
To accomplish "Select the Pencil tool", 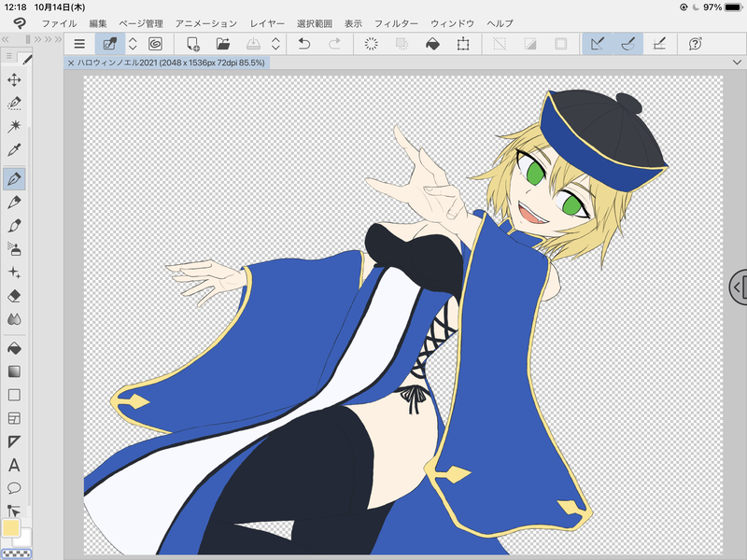I will point(14,203).
